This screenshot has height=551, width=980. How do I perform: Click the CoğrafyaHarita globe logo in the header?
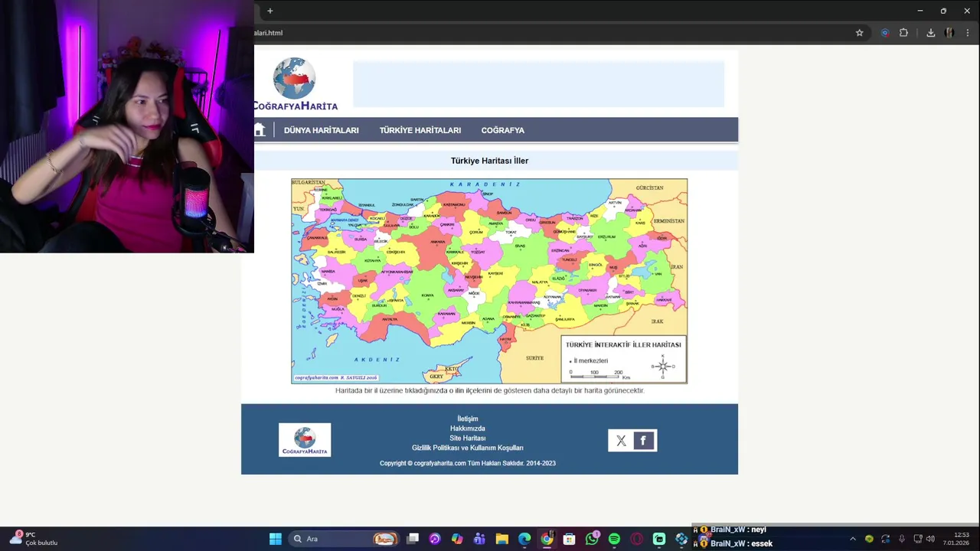pos(296,83)
